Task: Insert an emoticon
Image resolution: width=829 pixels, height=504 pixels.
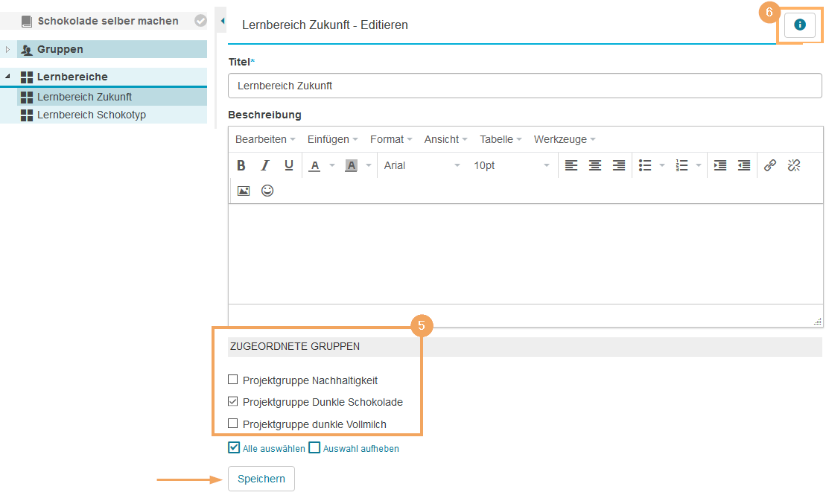Action: [x=267, y=191]
